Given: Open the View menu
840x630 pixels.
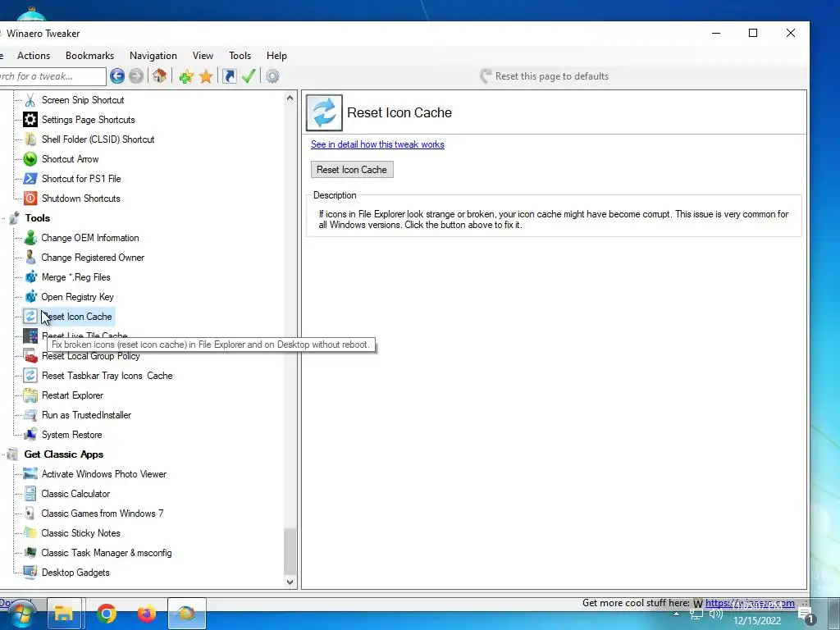Looking at the screenshot, I should coord(203,56).
